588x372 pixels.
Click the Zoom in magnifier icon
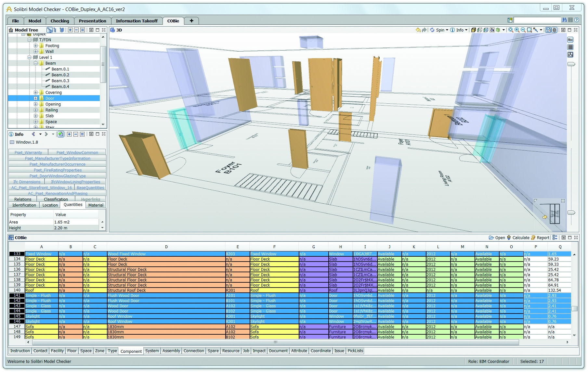(x=517, y=30)
